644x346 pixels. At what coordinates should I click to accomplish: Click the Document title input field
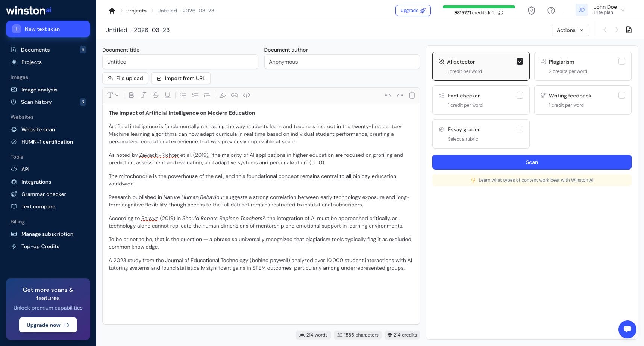pyautogui.click(x=180, y=62)
